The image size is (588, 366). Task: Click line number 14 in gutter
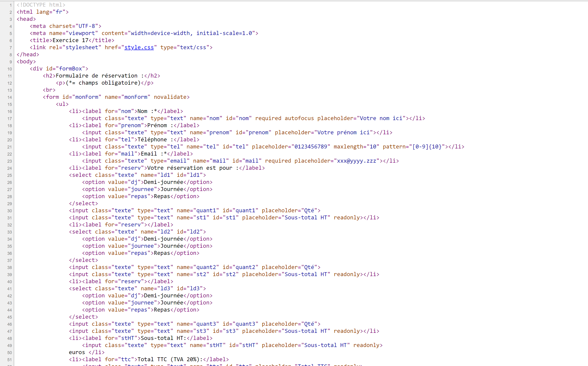click(9, 97)
